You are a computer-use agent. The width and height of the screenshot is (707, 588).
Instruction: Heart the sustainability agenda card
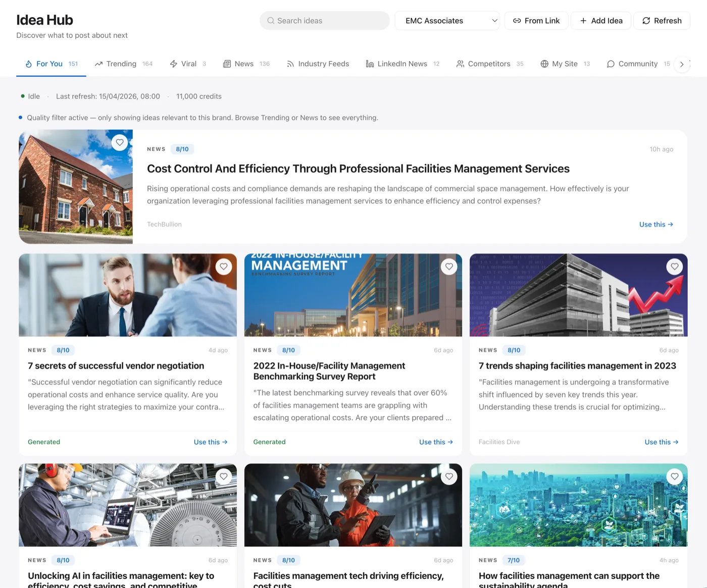tap(675, 476)
